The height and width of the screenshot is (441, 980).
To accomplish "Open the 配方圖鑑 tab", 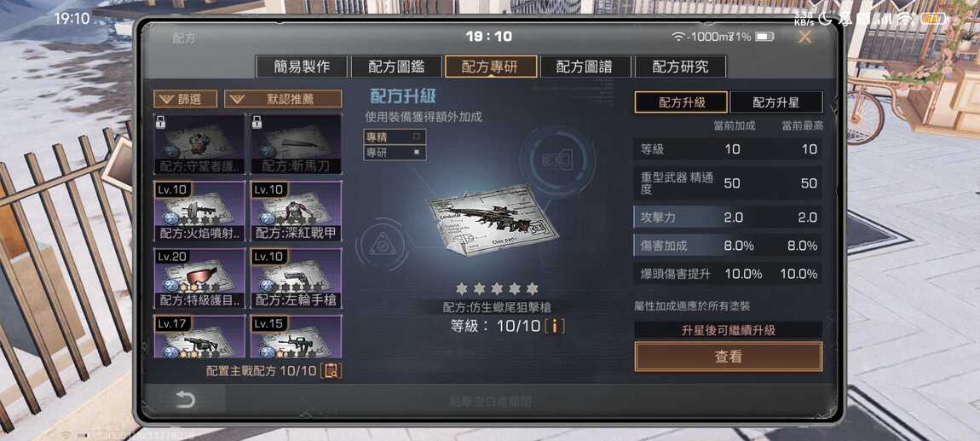I will (x=395, y=67).
